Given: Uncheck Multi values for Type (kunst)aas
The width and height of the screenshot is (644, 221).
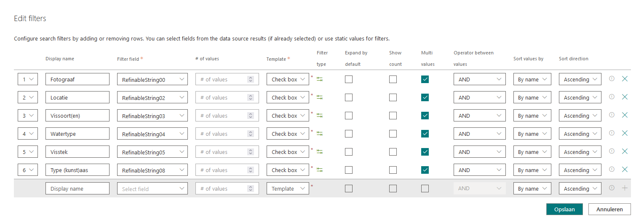Looking at the screenshot, I should [425, 170].
